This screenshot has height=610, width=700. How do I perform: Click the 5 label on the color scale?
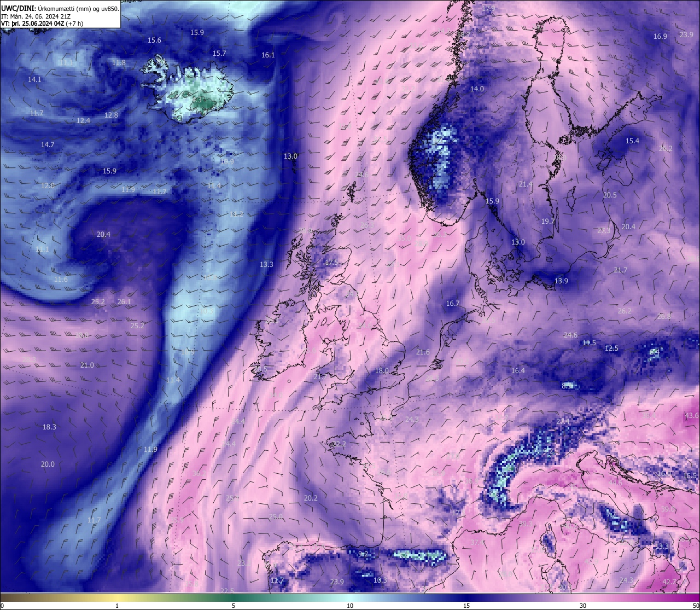234,606
